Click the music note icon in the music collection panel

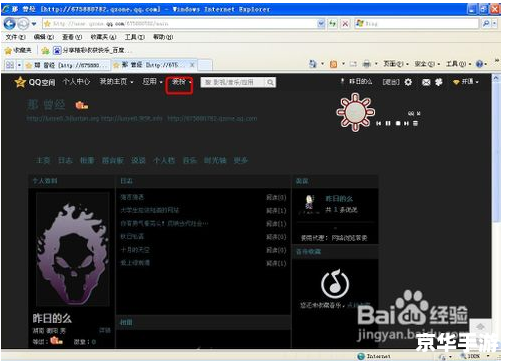point(335,284)
